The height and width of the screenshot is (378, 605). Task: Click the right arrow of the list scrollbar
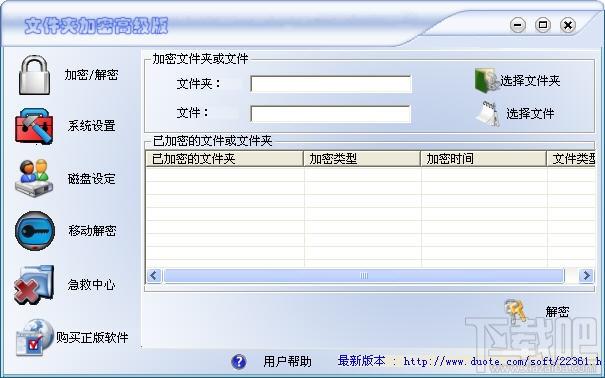(x=586, y=276)
